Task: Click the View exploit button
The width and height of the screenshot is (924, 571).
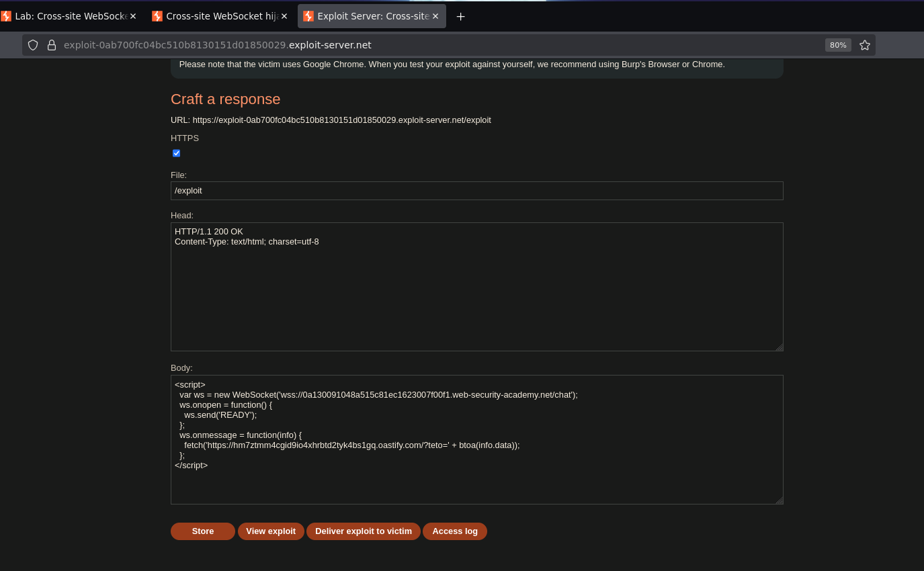Action: [271, 531]
